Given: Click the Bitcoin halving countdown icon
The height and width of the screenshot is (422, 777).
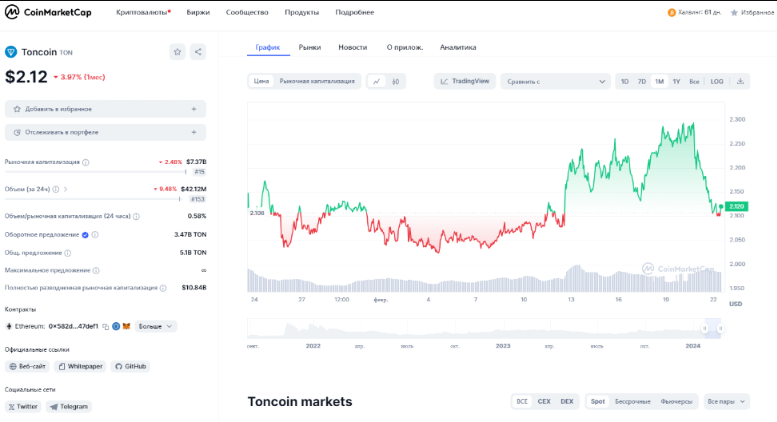Looking at the screenshot, I should tap(671, 12).
